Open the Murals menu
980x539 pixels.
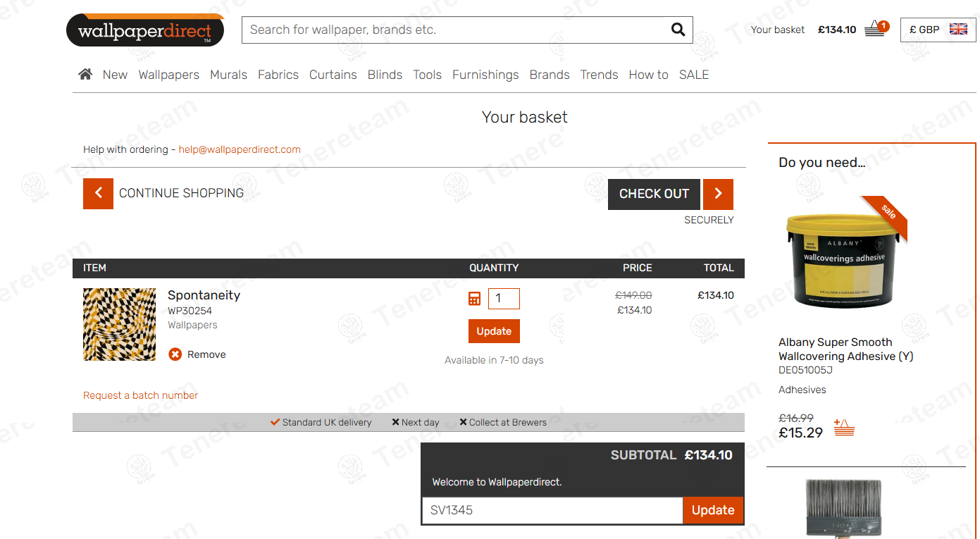(x=228, y=75)
